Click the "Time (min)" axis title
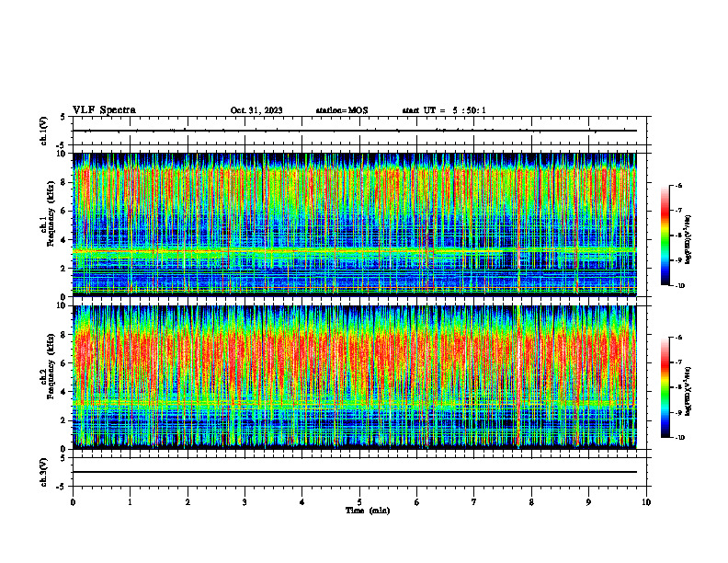Screen dimensions: 728x563 pyautogui.click(x=368, y=511)
